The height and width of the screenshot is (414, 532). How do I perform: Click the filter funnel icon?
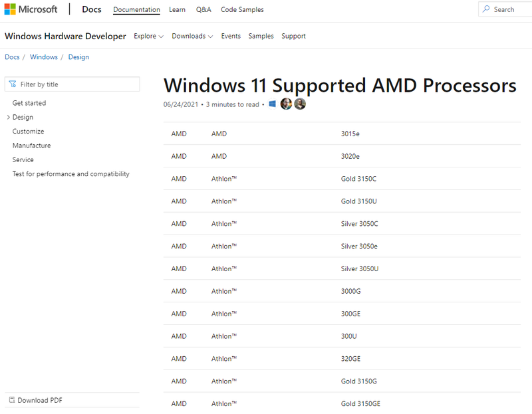point(13,84)
